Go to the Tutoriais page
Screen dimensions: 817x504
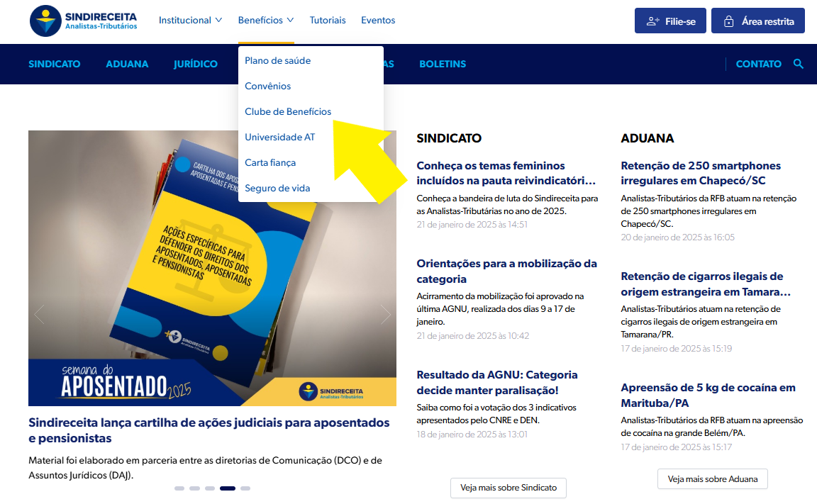point(328,21)
